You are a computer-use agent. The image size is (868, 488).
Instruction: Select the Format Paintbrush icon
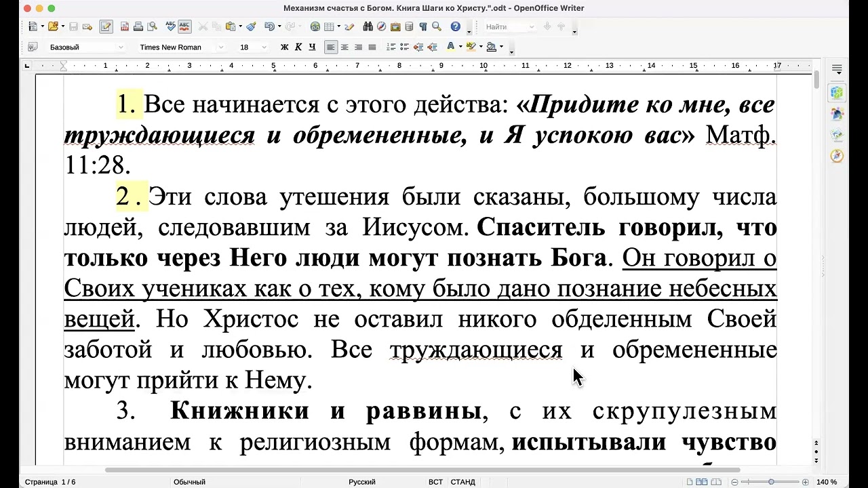click(x=251, y=27)
